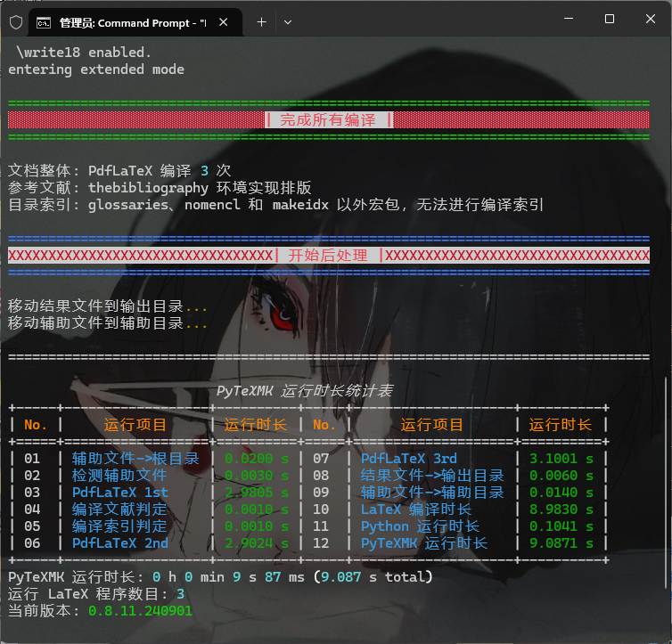Viewport: 672px width, 644px height.
Task: Maximize the terminal window
Action: tap(610, 19)
